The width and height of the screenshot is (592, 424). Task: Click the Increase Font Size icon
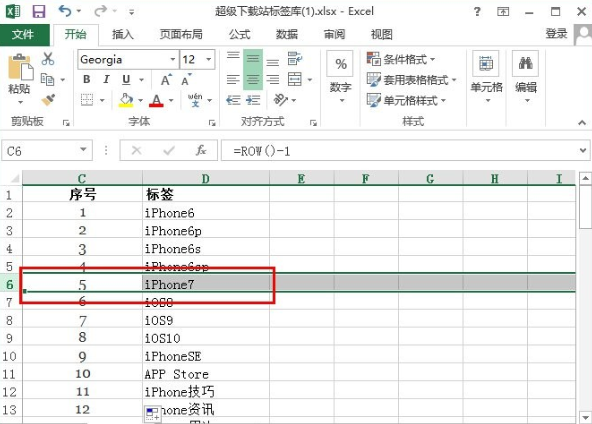166,80
